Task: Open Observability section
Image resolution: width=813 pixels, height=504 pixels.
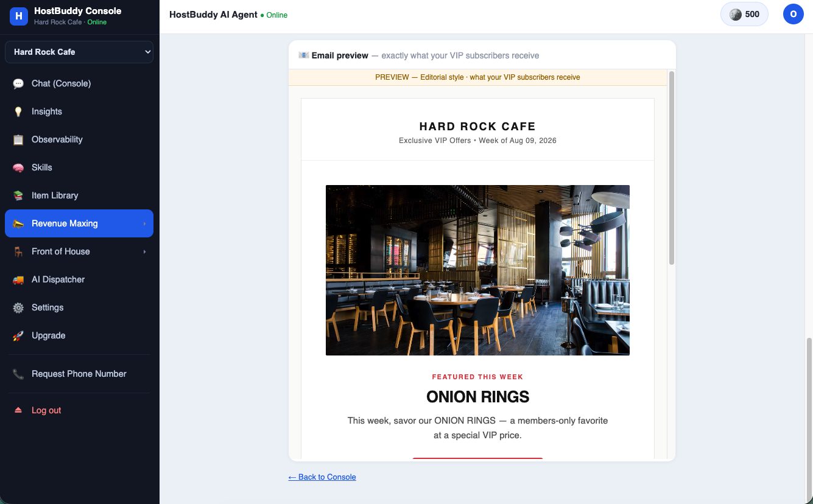Action: [79, 139]
